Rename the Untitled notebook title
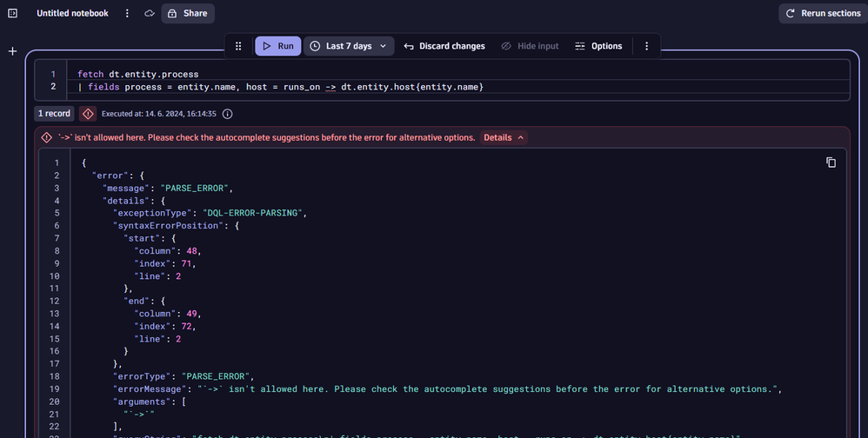Viewport: 868px width, 438px height. pyautogui.click(x=72, y=13)
